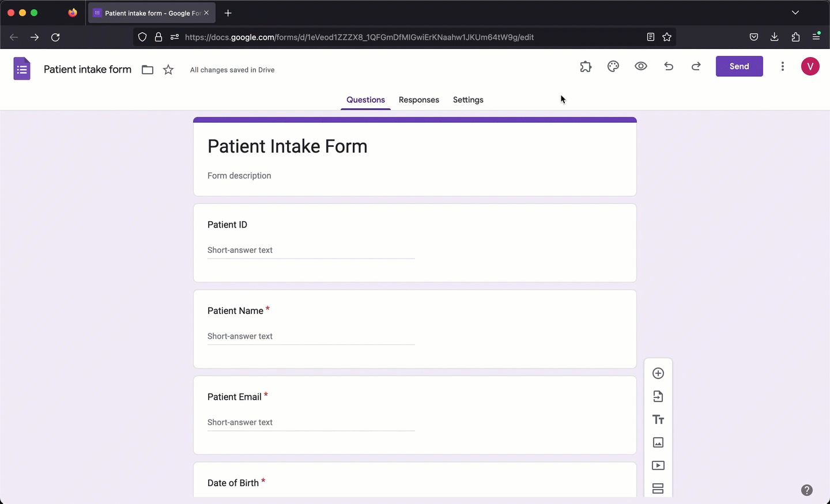Add a YouTube video to the form
The width and height of the screenshot is (830, 504).
pyautogui.click(x=658, y=465)
